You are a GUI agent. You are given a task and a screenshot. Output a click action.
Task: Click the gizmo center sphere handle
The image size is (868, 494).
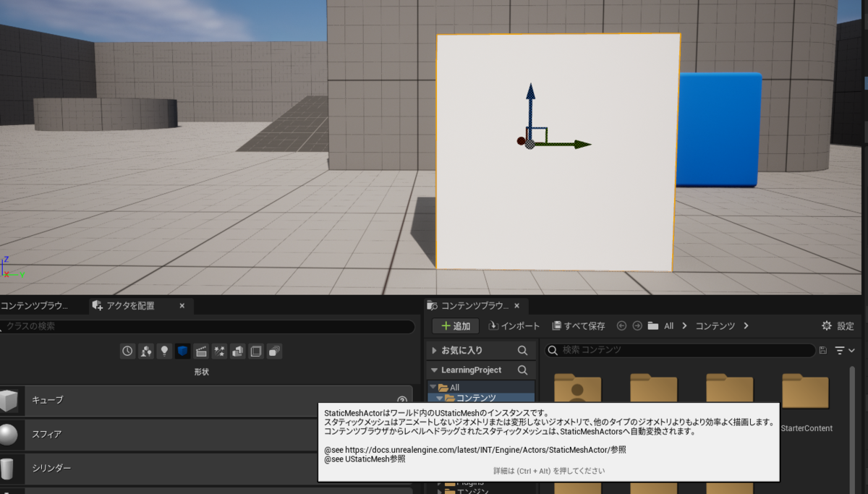pyautogui.click(x=530, y=144)
